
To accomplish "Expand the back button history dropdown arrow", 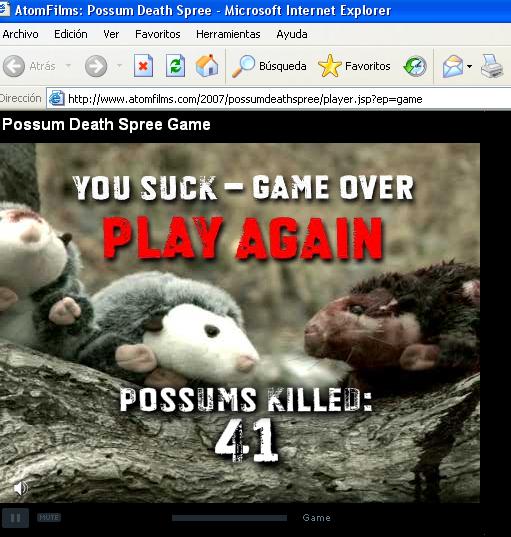I will click(x=68, y=65).
